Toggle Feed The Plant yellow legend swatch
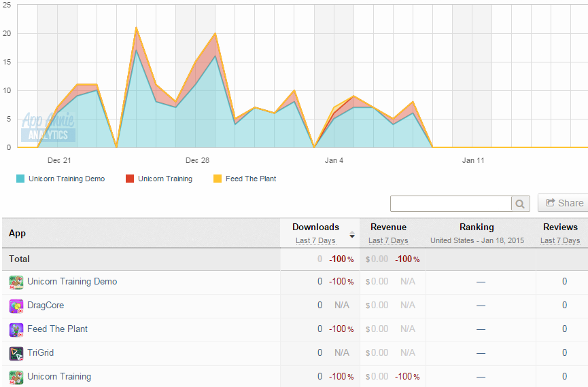 tap(218, 179)
